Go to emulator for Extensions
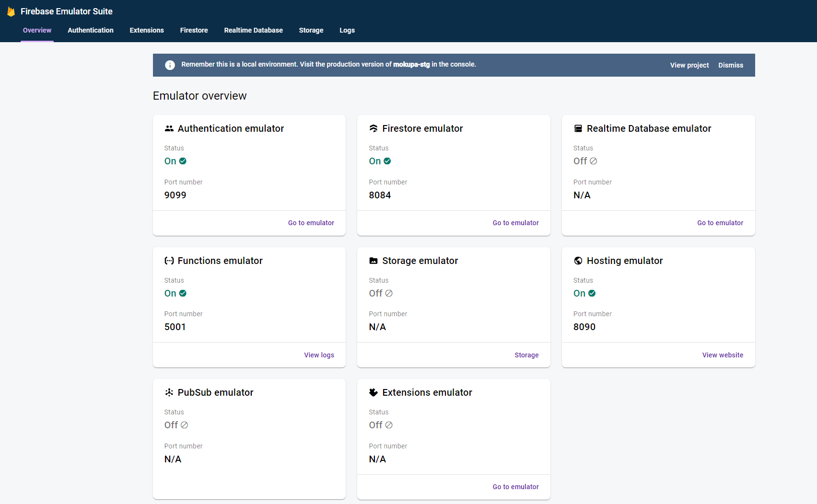 [x=516, y=487]
